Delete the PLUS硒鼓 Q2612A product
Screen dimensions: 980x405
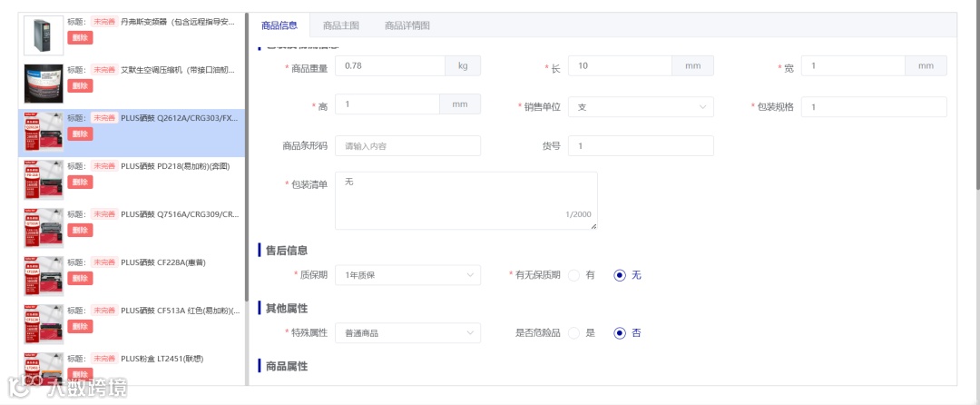click(x=80, y=133)
